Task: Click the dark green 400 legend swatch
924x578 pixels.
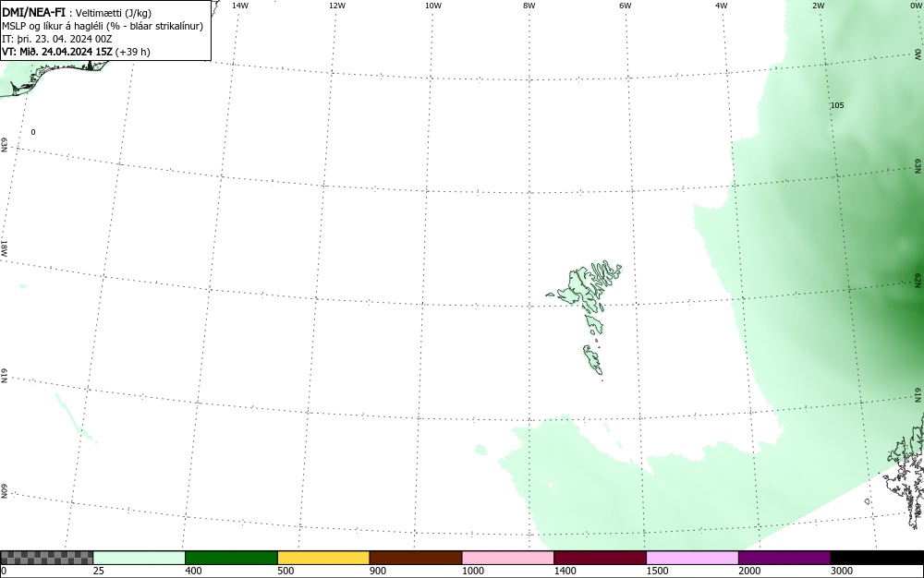Action: (231, 558)
